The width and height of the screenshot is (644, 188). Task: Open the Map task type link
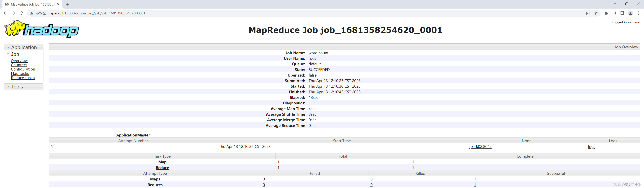click(x=162, y=162)
